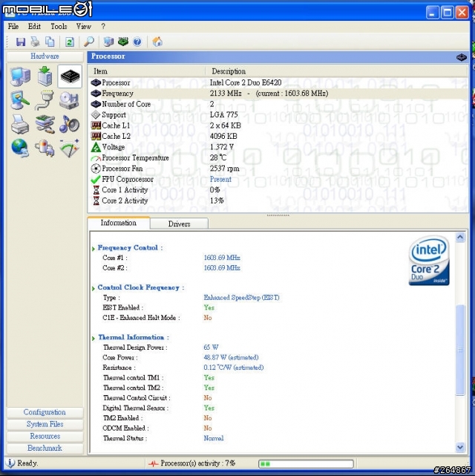Open the Devices cards icon
The height and width of the screenshot is (476, 475).
coord(45,124)
